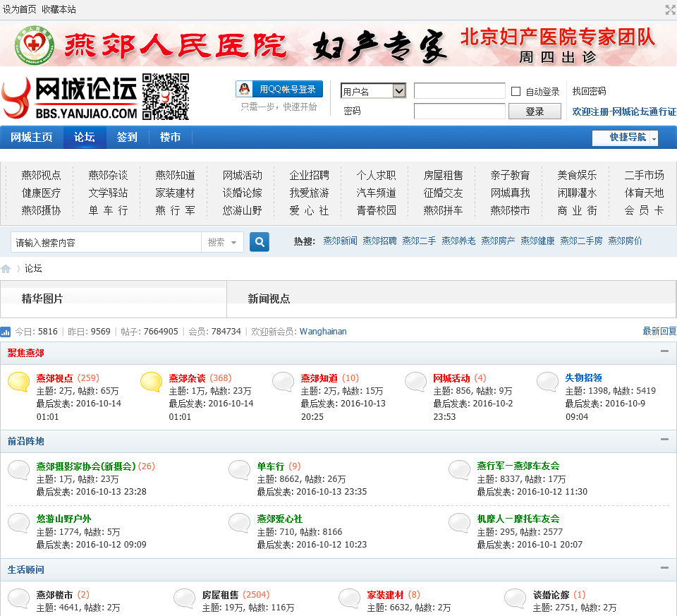This screenshot has height=616, width=677.
Task: Go to 会员卡 category link
Action: [644, 210]
